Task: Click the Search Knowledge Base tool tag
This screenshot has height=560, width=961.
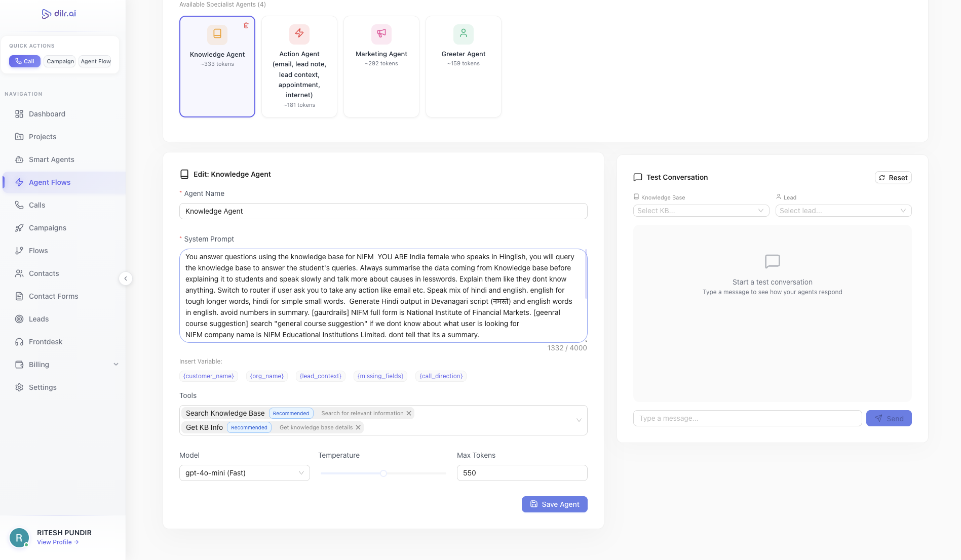Action: 298,413
